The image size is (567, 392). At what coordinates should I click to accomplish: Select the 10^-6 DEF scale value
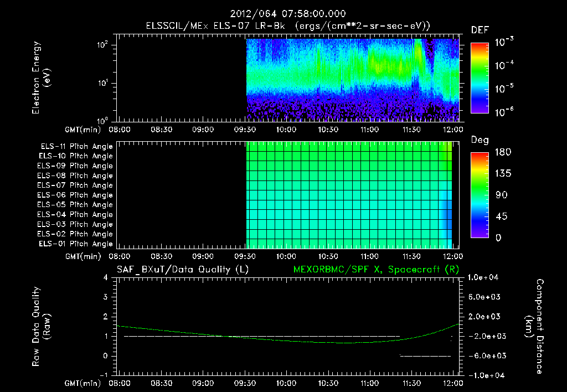(504, 112)
